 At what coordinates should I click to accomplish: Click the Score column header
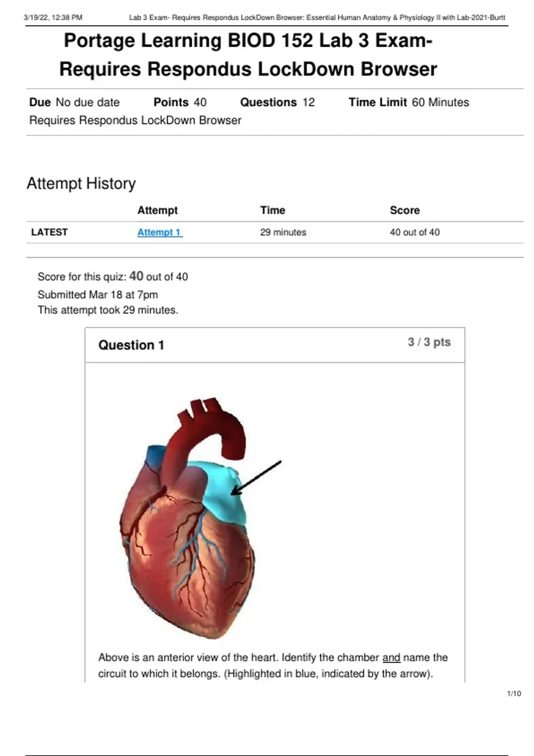(405, 210)
